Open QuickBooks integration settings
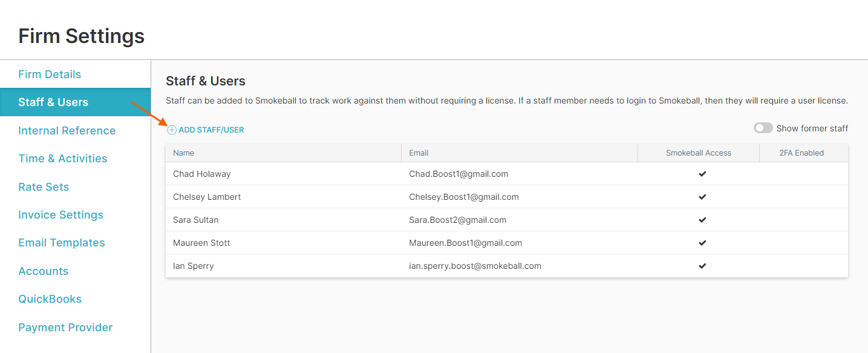 pos(50,299)
